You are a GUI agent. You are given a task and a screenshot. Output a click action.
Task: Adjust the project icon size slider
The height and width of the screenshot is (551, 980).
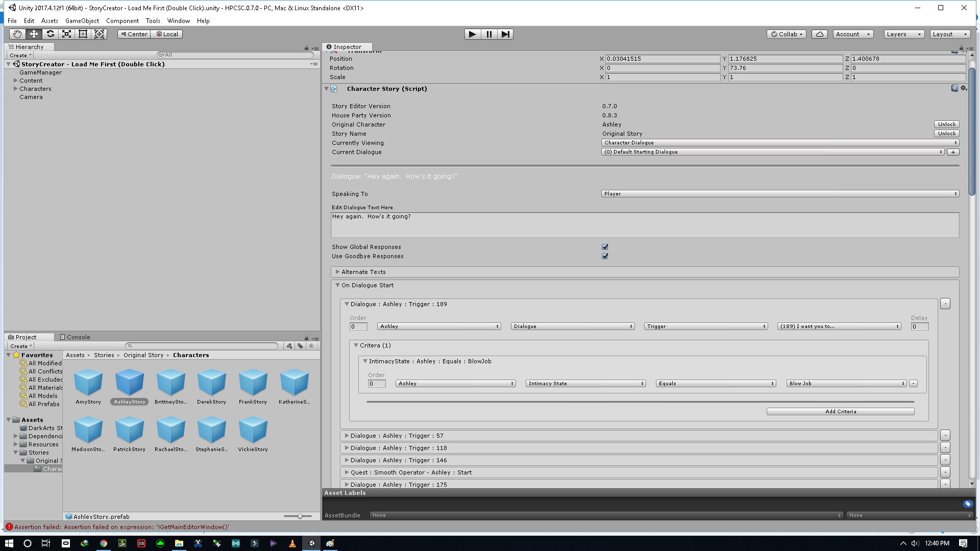coord(300,516)
